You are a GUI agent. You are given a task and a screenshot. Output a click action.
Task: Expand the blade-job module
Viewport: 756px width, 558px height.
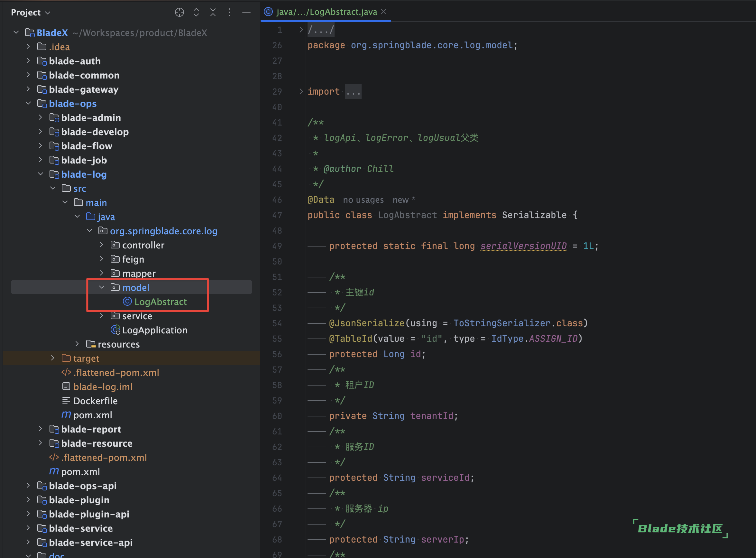coord(41,160)
